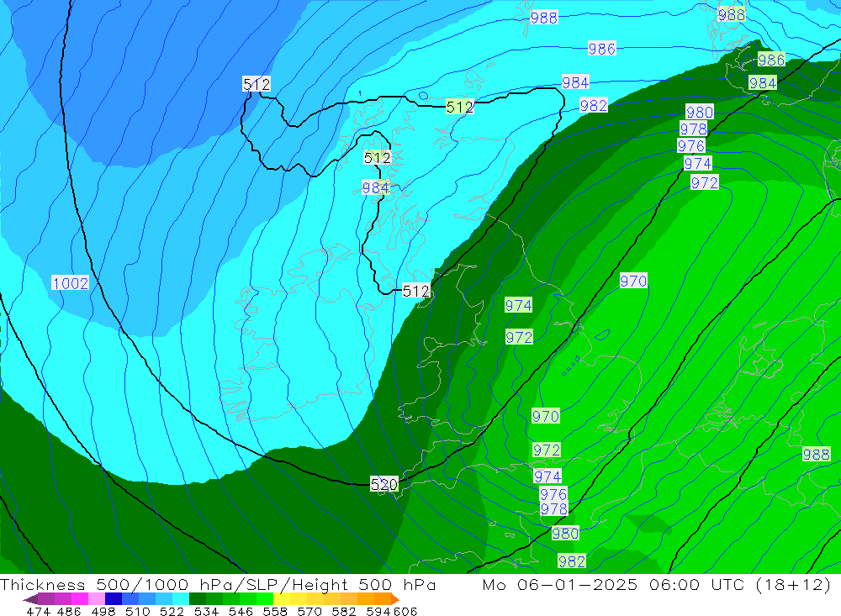Image resolution: width=841 pixels, height=616 pixels.
Task: Click legend value 510
Action: (x=137, y=611)
